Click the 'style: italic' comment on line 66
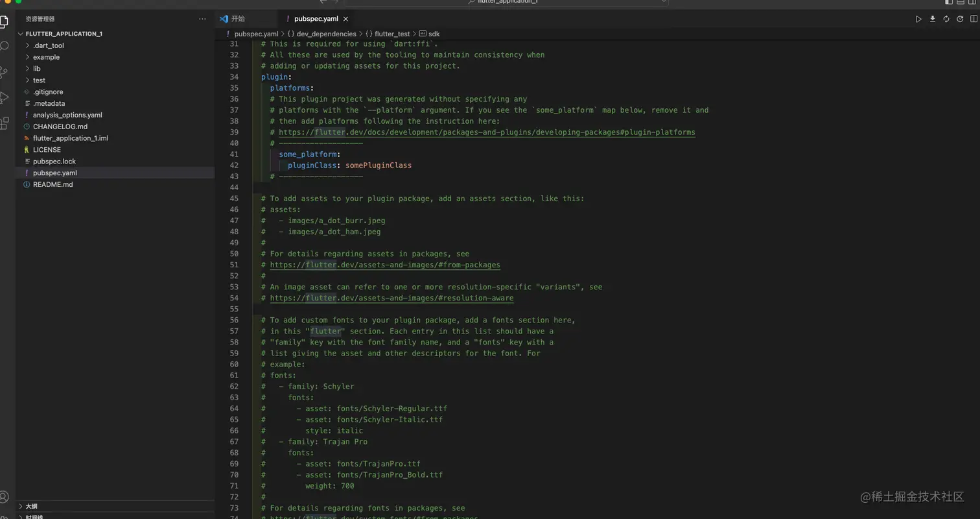Image resolution: width=980 pixels, height=519 pixels. click(334, 431)
